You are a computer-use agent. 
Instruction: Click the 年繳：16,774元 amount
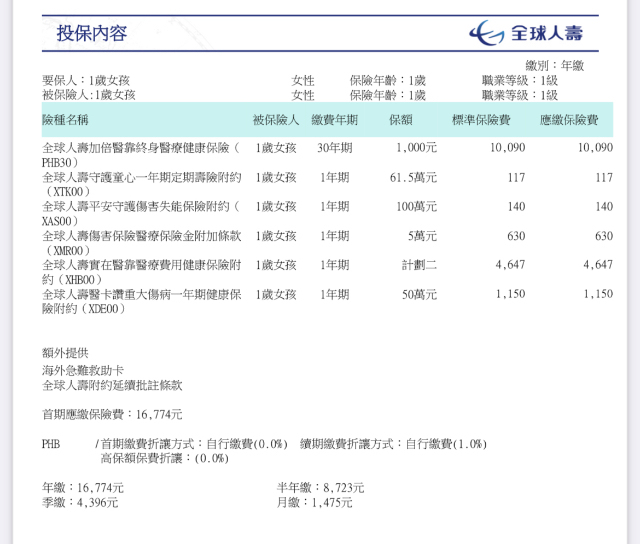pyautogui.click(x=83, y=488)
